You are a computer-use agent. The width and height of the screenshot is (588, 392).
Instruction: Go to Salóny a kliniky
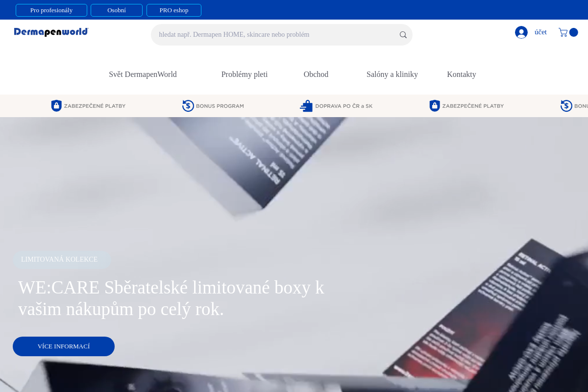click(x=392, y=74)
